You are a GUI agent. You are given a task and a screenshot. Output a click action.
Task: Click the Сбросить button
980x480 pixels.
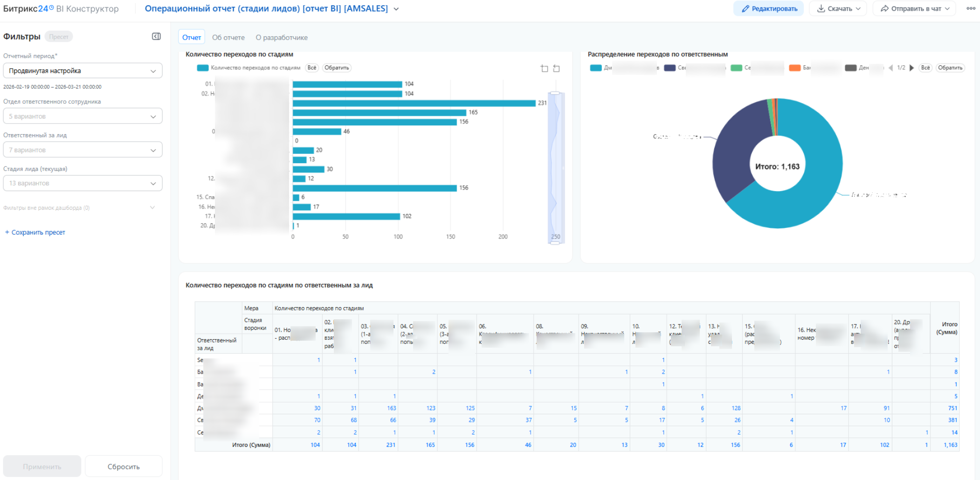[x=124, y=466]
